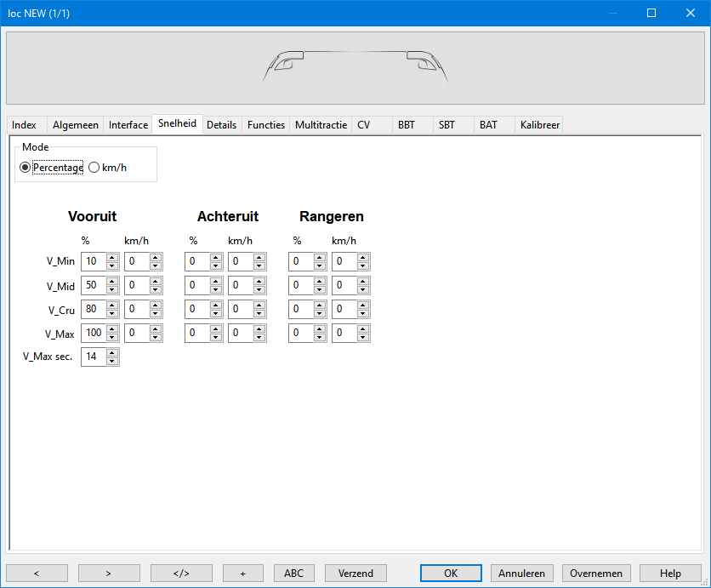711x588 pixels.
Task: Select the km/h mode radio button
Action: tap(94, 168)
